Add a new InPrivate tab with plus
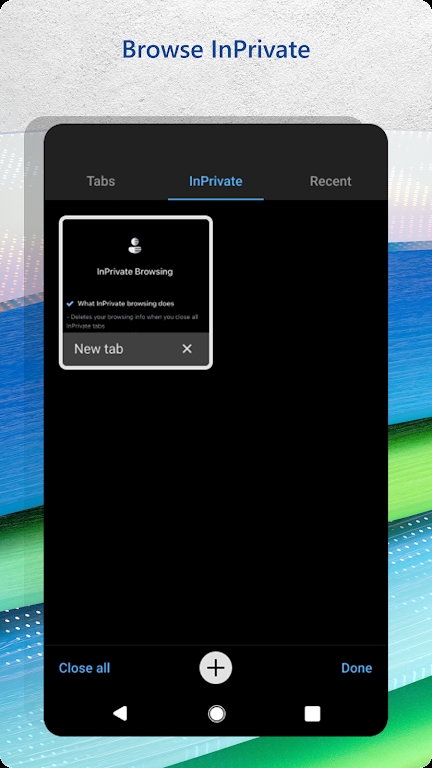The height and width of the screenshot is (768, 432). click(x=216, y=668)
